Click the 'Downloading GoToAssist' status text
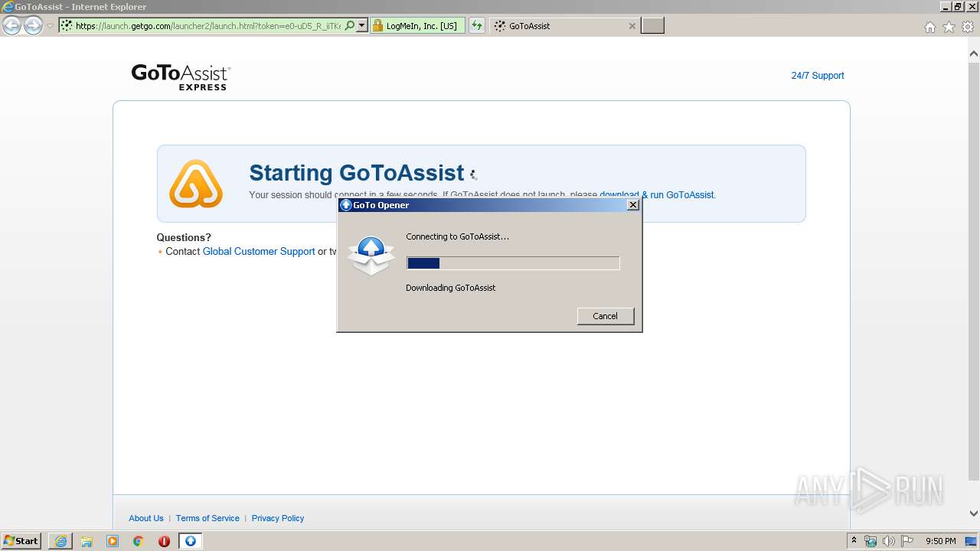980x551 pixels. click(x=450, y=288)
